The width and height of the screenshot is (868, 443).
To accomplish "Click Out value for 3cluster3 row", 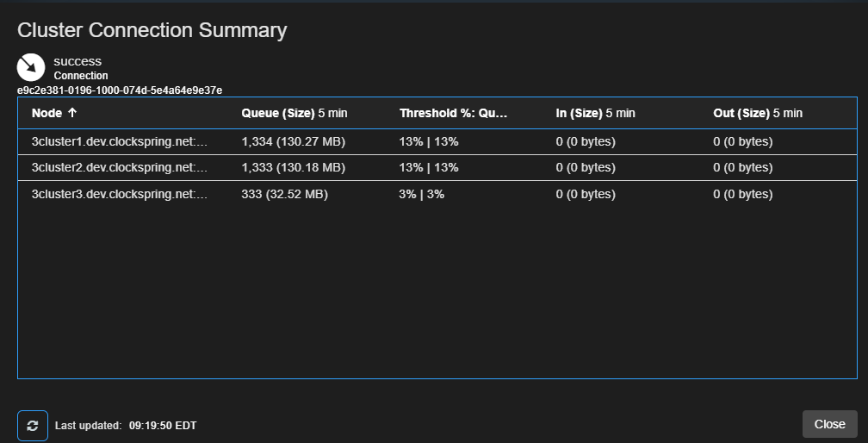I will pyautogui.click(x=743, y=195).
